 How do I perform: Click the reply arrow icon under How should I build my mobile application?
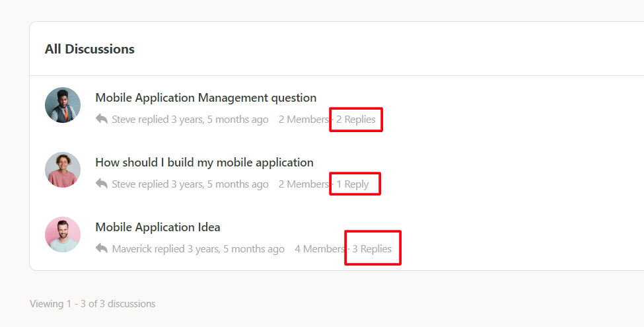coord(102,183)
